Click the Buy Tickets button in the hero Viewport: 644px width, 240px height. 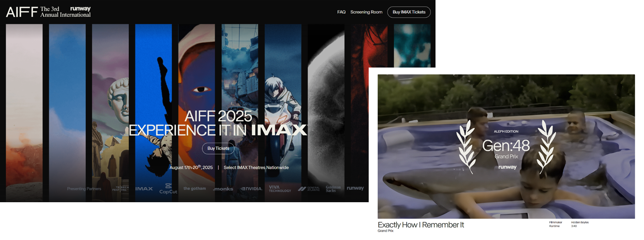coord(218,148)
